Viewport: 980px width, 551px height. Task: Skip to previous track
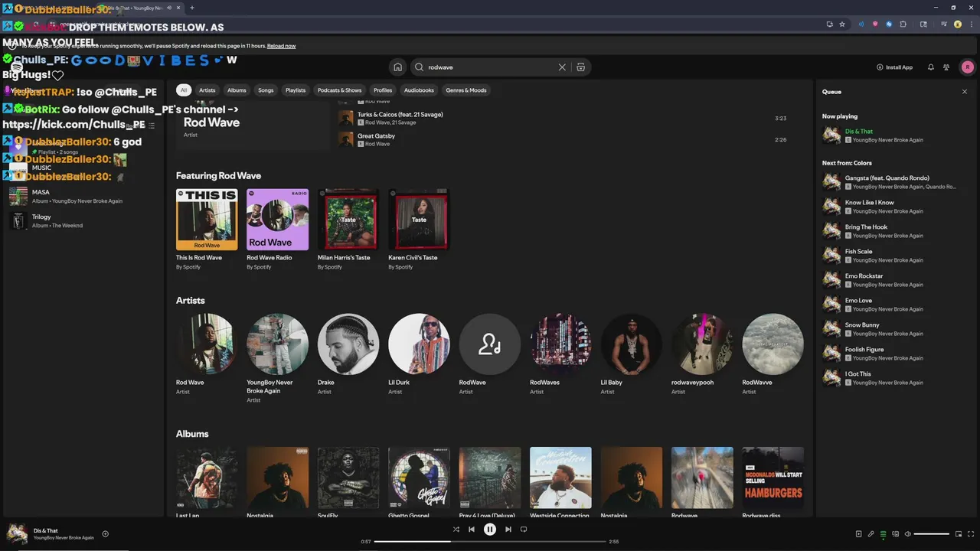coord(472,530)
